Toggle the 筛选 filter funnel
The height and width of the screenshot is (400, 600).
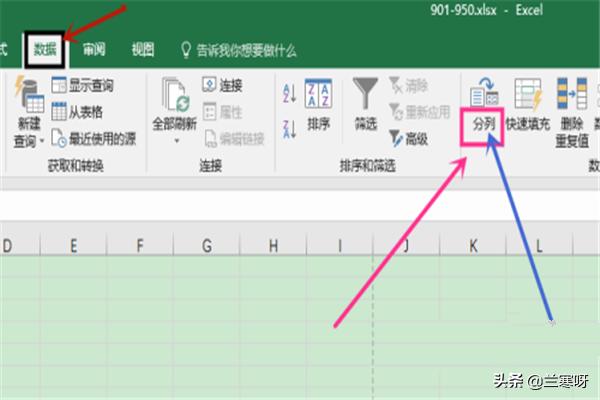coord(365,105)
